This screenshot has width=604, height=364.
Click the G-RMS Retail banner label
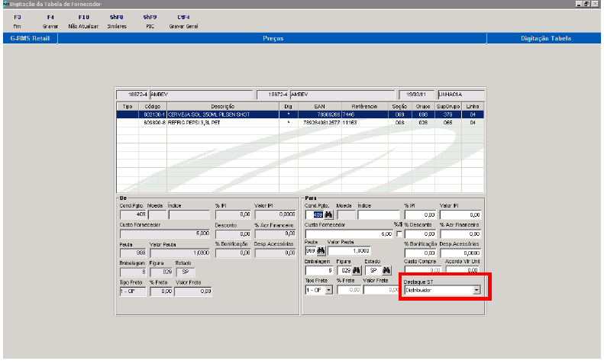click(30, 38)
